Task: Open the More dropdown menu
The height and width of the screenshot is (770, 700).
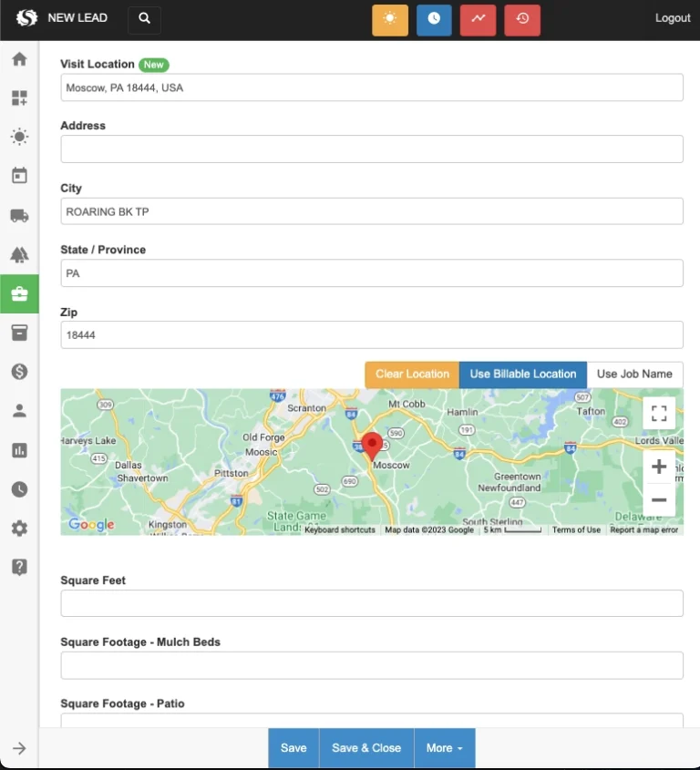Action: [x=444, y=748]
